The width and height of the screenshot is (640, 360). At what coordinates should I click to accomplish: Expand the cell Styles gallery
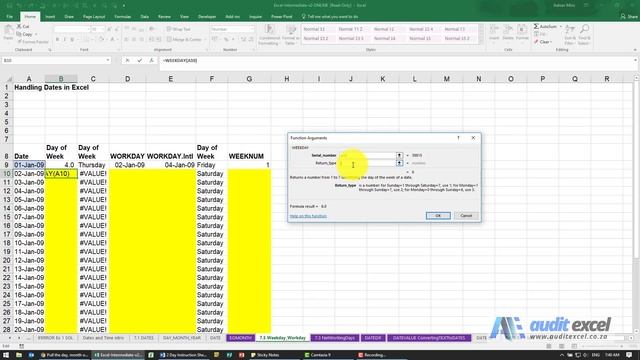481,41
